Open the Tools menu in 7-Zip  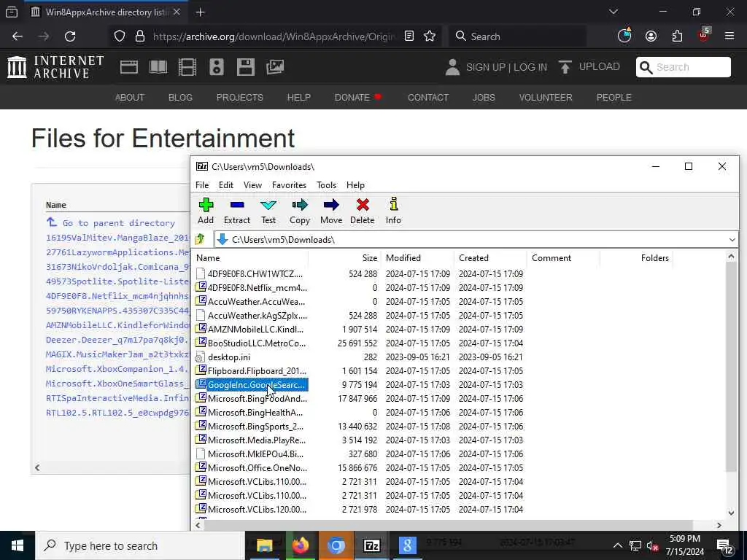coord(326,184)
